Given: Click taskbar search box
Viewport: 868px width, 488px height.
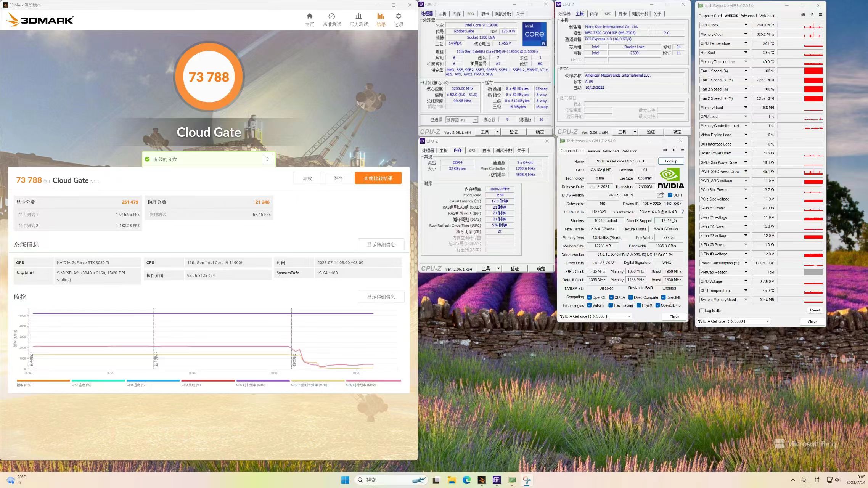Looking at the screenshot, I should click(390, 480).
